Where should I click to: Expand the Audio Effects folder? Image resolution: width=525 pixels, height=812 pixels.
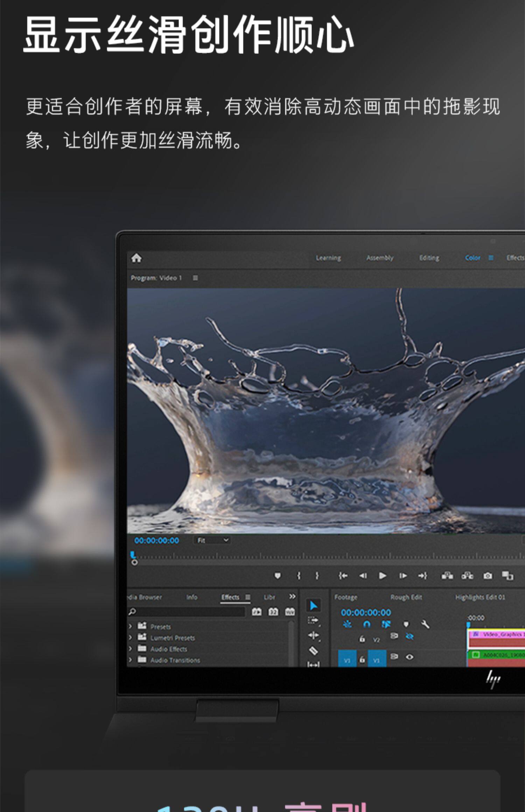[x=130, y=649]
